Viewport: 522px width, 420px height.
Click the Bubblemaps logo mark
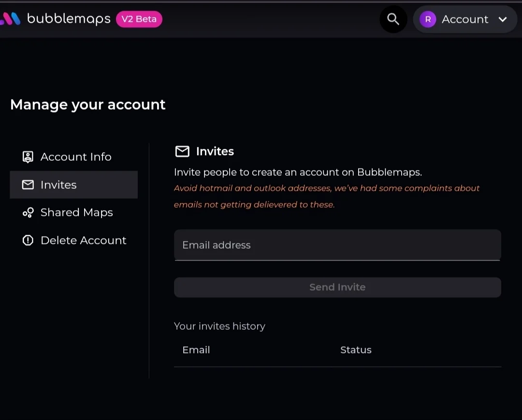coord(10,19)
